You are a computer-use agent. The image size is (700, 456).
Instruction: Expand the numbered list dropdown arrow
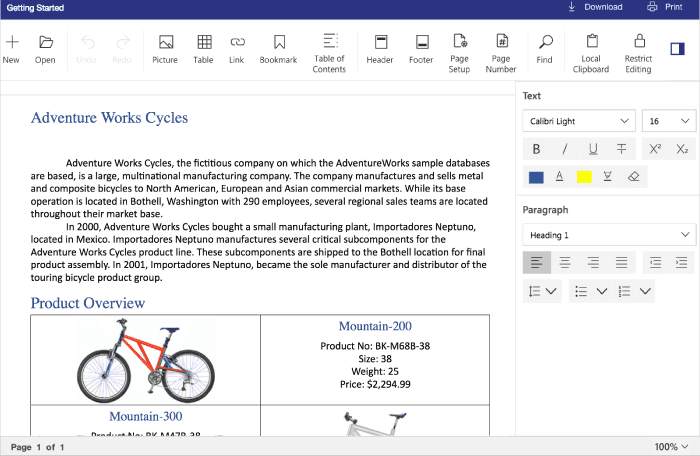645,292
